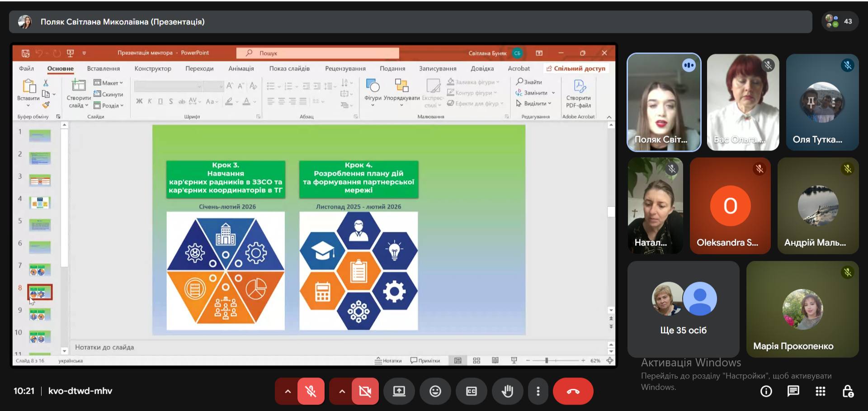Click the Бас Ольга video tile
This screenshot has height=411, width=868.
(743, 102)
